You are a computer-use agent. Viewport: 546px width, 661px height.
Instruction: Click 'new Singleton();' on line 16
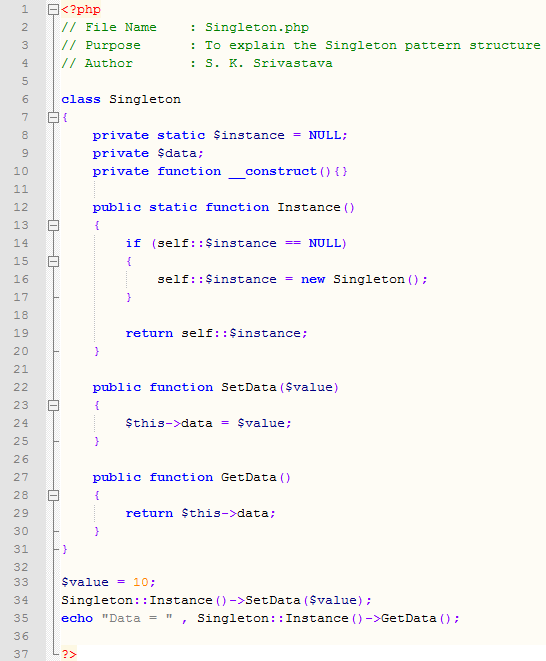pos(364,279)
